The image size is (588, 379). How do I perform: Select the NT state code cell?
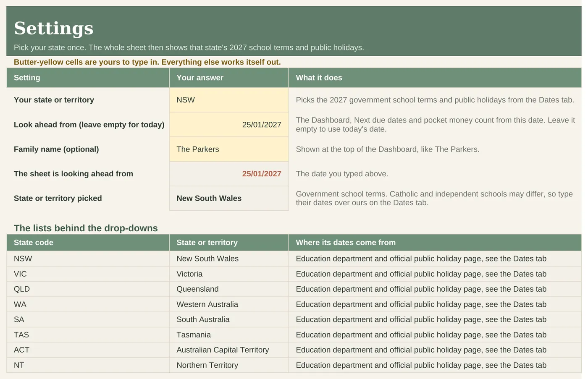[88, 365]
